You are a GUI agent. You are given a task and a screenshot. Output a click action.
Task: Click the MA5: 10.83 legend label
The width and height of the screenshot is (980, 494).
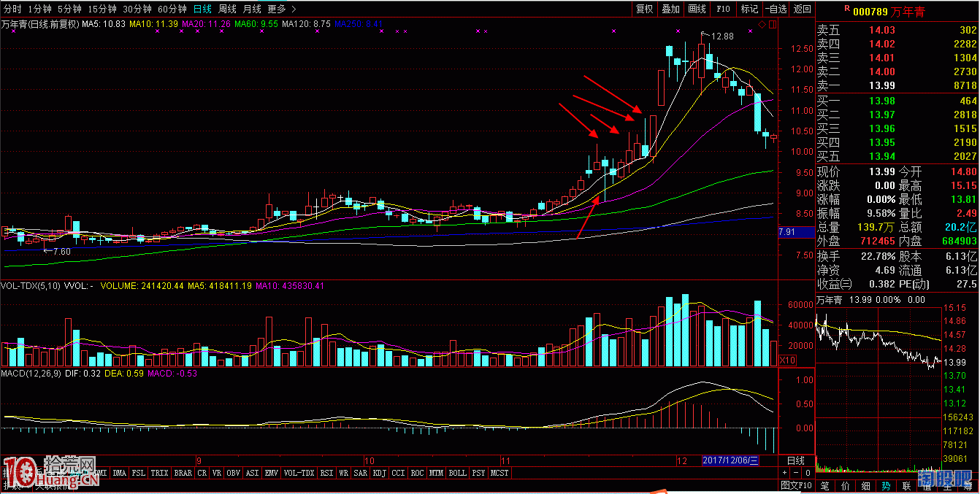coord(104,24)
